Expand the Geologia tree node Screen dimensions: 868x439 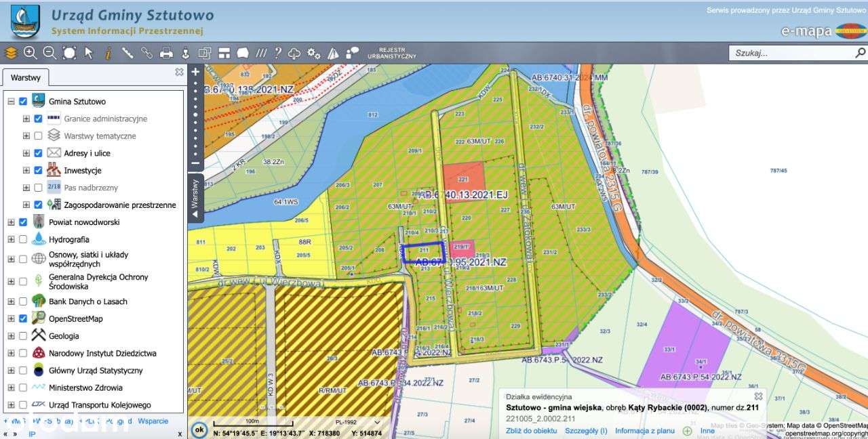[11, 336]
